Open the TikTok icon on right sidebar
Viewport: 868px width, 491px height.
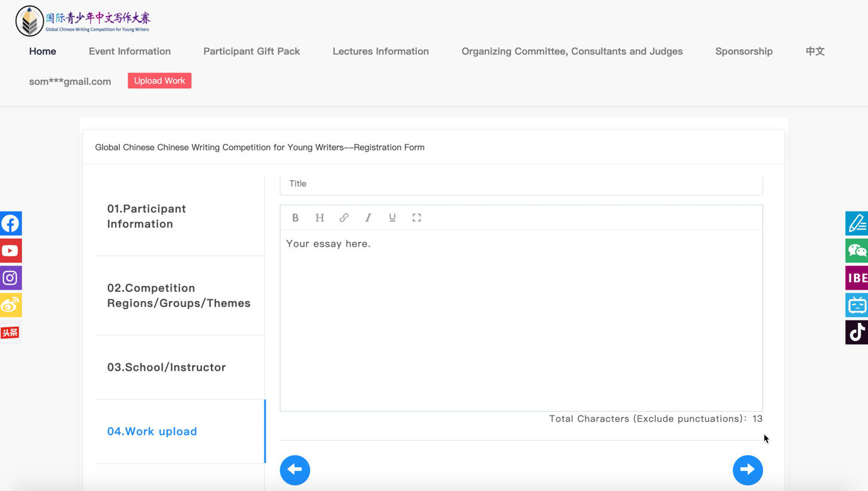pyautogui.click(x=857, y=332)
